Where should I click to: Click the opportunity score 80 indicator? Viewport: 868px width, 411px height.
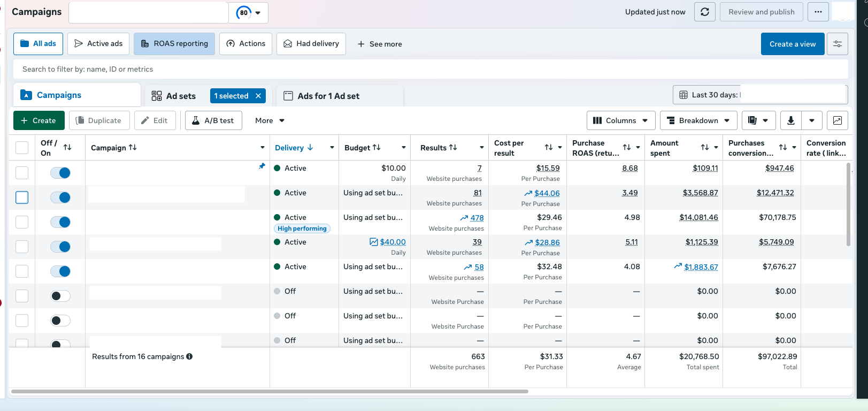pyautogui.click(x=244, y=13)
